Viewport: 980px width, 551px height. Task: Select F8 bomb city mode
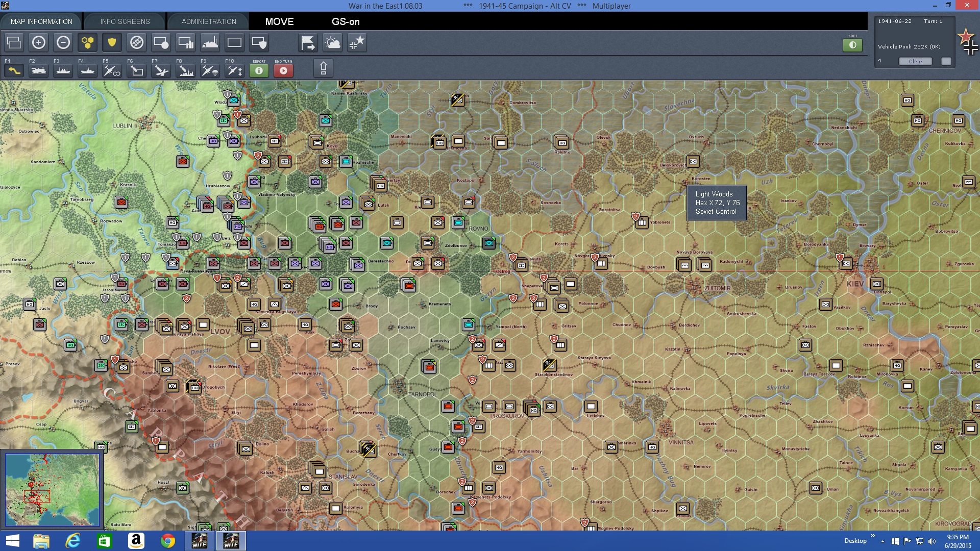click(x=185, y=70)
